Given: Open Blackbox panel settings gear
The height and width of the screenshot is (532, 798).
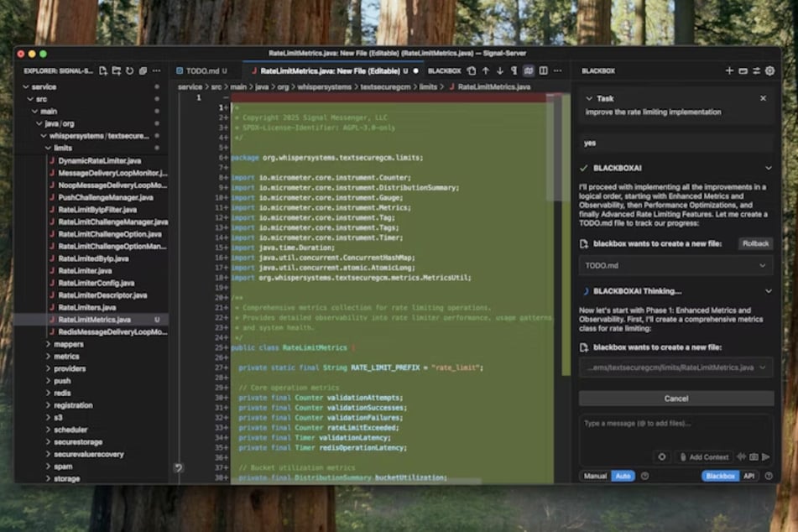Looking at the screenshot, I should point(769,71).
